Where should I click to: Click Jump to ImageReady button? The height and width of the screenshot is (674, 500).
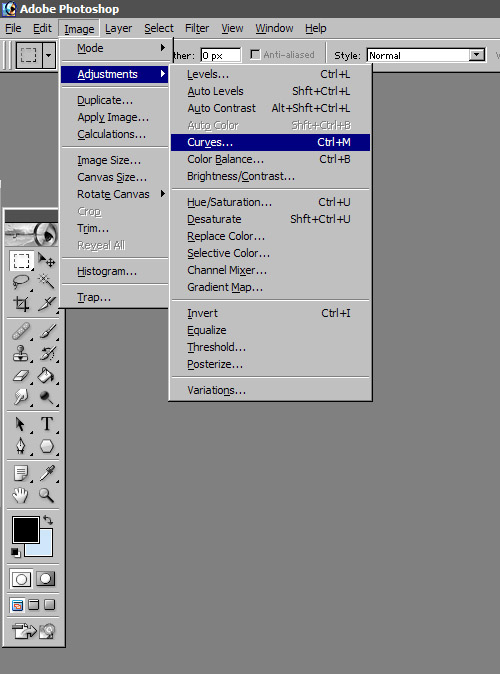tap(33, 631)
